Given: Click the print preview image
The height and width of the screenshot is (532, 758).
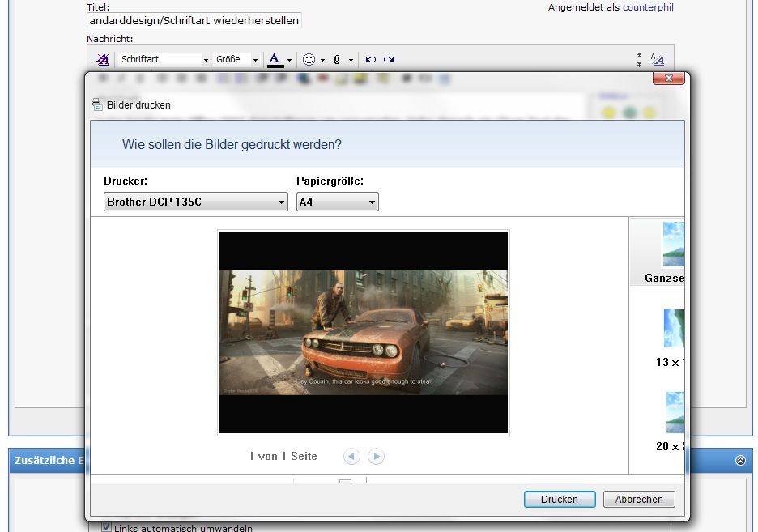Looking at the screenshot, I should point(364,333).
